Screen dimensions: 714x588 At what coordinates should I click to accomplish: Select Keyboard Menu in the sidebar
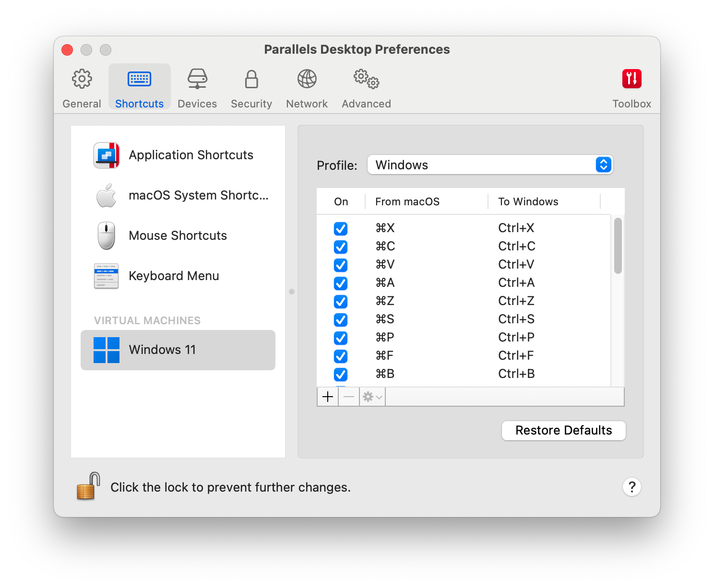point(174,276)
